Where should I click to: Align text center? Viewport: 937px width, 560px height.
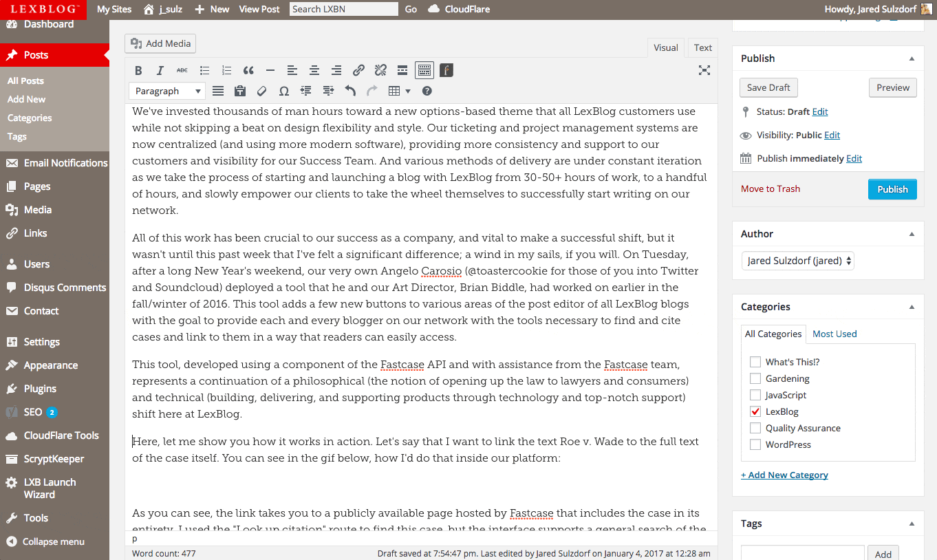314,70
